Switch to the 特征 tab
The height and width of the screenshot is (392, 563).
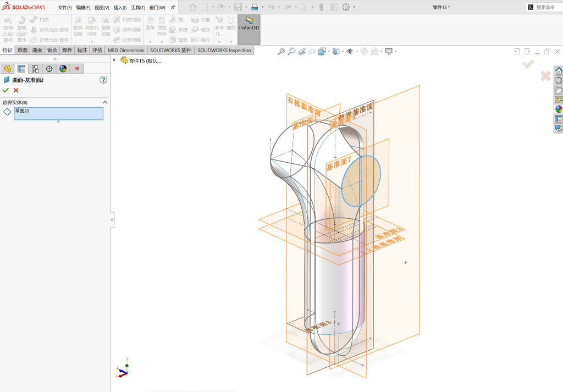(7, 50)
